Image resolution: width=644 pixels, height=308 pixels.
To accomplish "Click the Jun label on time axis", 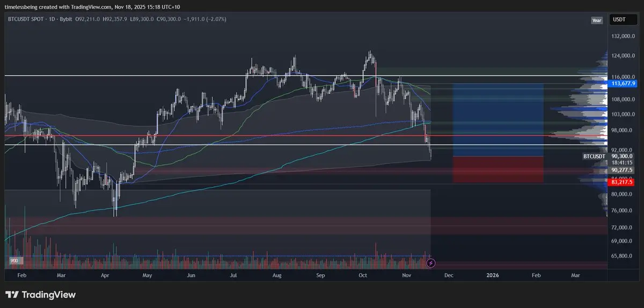I will coord(191,275).
